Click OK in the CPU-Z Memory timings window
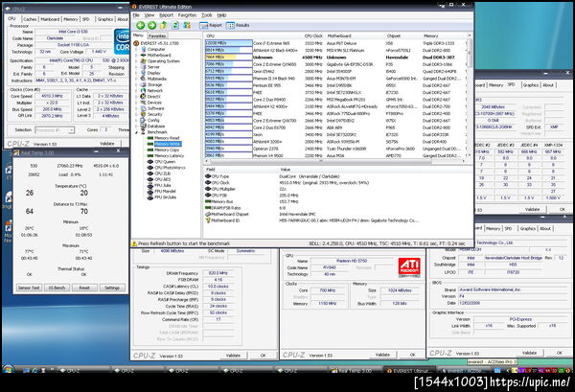This screenshot has width=575, height=392. (x=263, y=356)
